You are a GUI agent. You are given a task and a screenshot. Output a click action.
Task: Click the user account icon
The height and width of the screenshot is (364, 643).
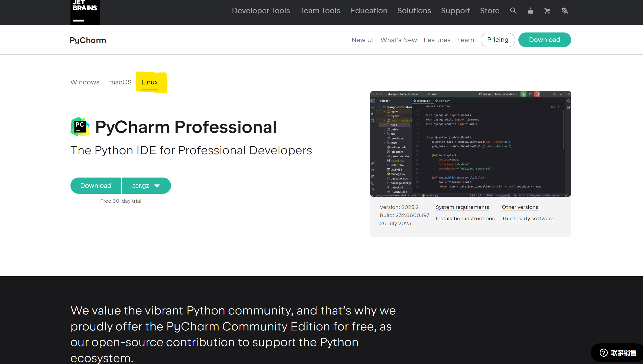click(x=530, y=11)
